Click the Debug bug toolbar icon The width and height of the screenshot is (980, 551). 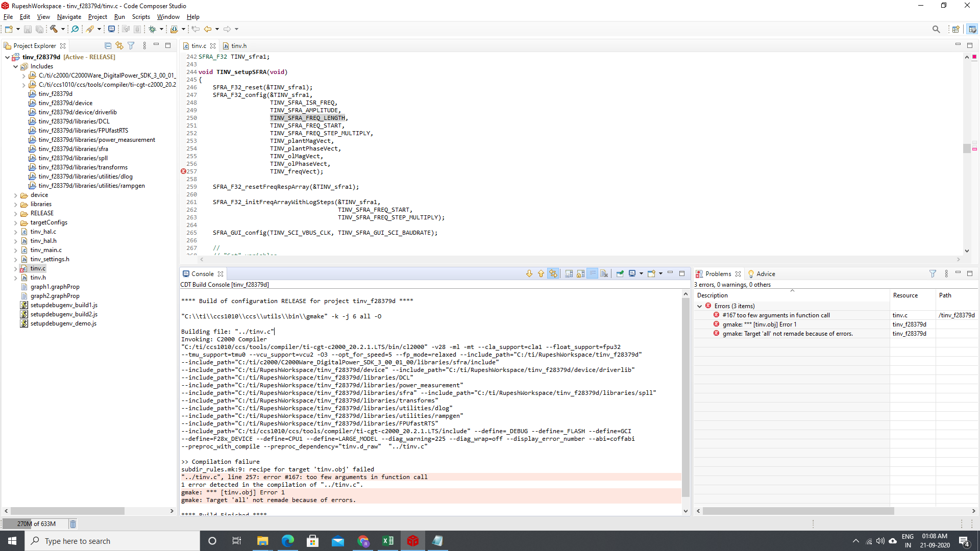[152, 29]
